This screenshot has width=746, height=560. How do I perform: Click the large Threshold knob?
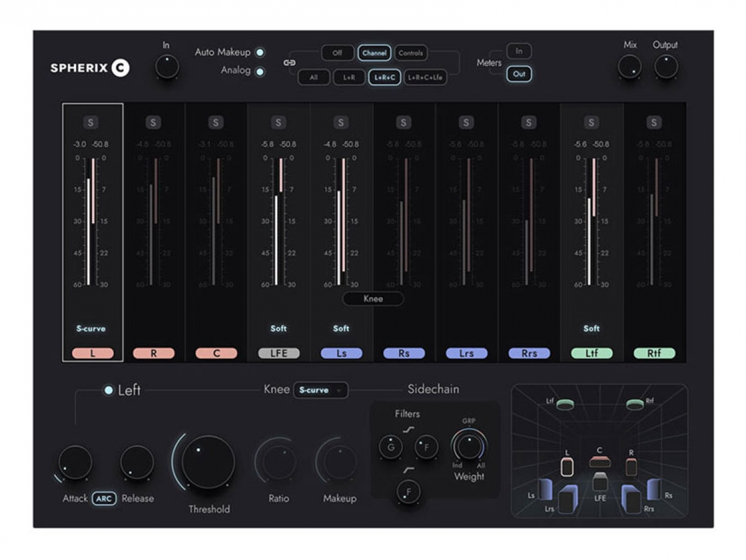[x=208, y=462]
